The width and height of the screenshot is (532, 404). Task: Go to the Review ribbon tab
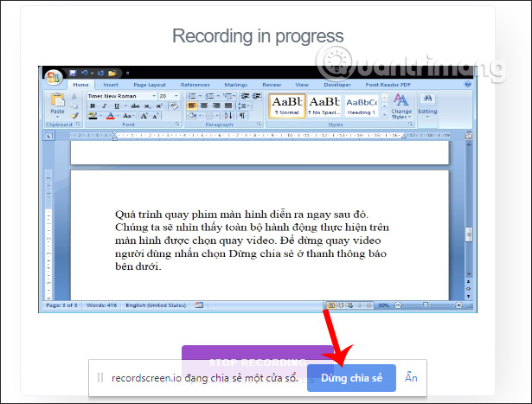click(272, 85)
